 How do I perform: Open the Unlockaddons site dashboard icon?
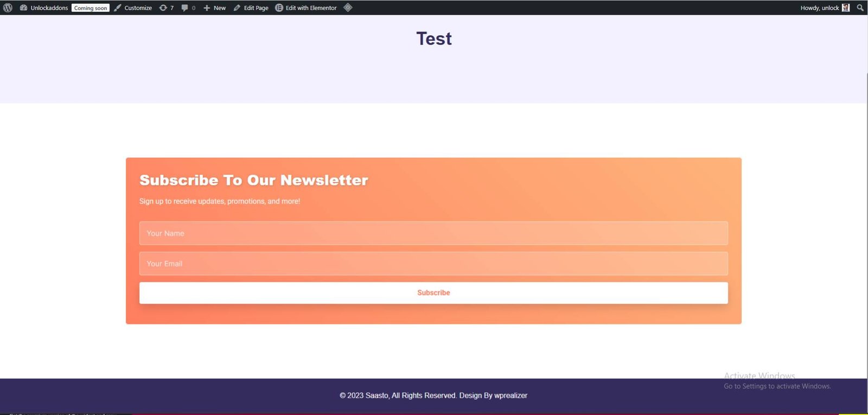click(x=23, y=8)
